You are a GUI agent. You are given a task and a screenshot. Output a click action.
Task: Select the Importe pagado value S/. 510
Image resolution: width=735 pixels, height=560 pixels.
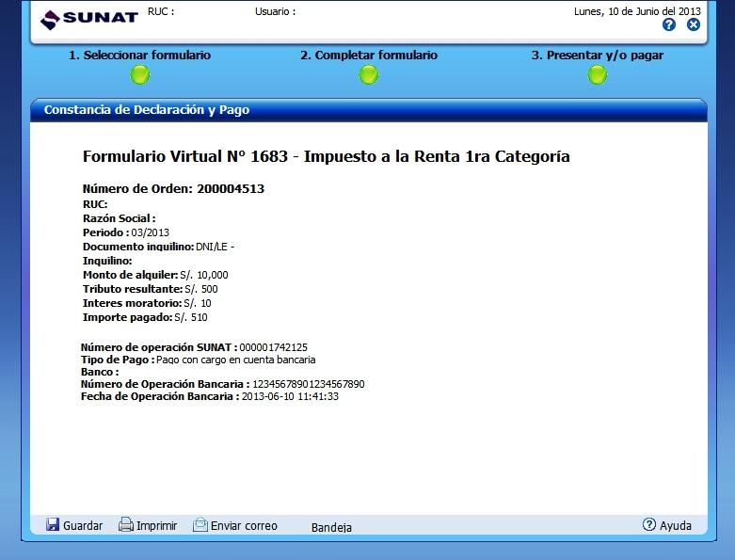point(191,317)
